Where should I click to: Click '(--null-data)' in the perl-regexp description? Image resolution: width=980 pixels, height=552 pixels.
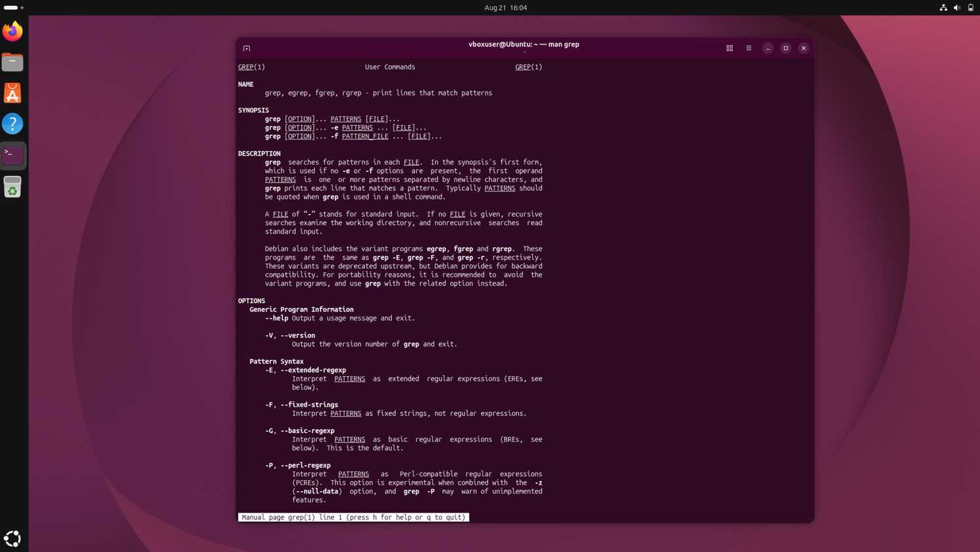(317, 491)
